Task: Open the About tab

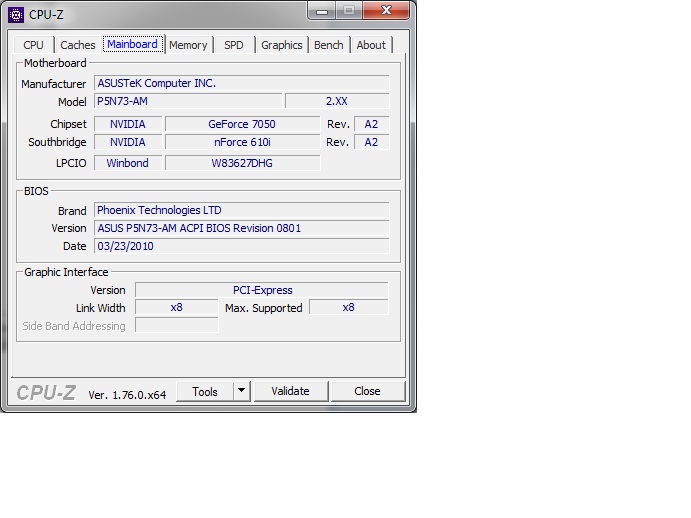Action: [371, 45]
